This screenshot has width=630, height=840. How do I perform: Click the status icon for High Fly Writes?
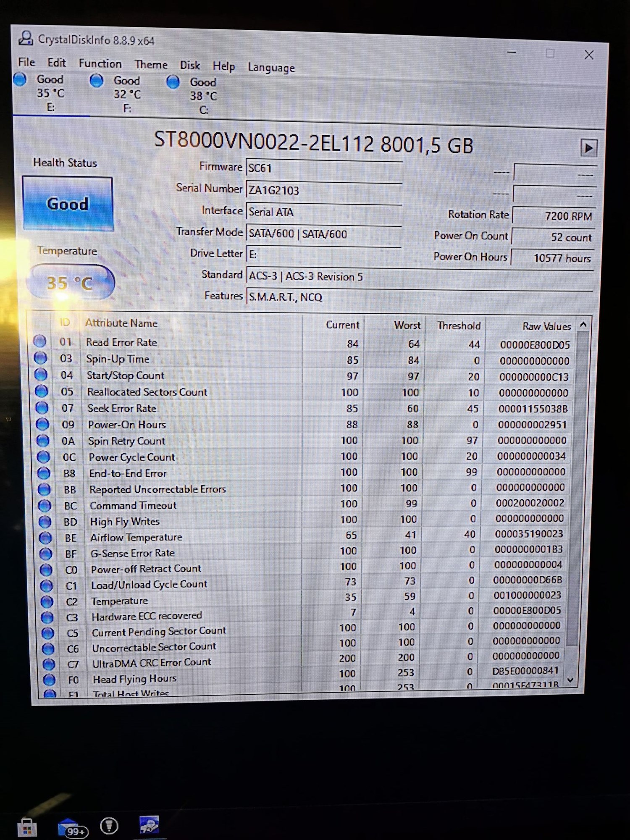coord(45,522)
